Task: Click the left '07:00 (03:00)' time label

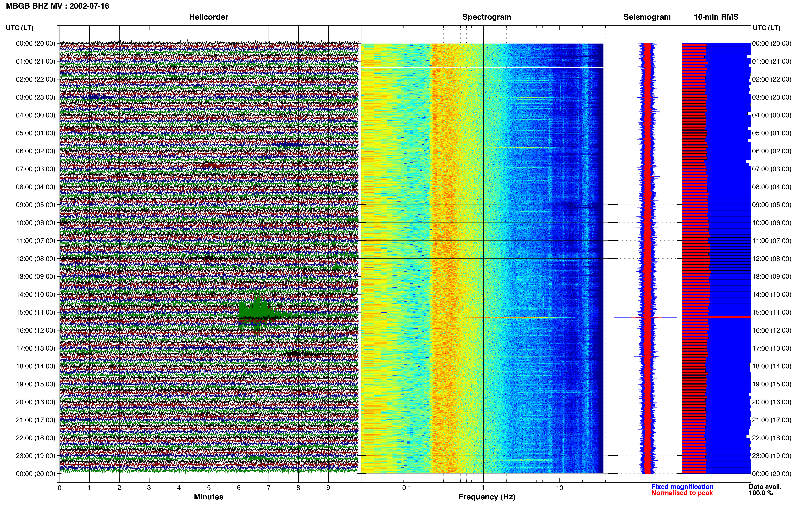Action: 36,169
